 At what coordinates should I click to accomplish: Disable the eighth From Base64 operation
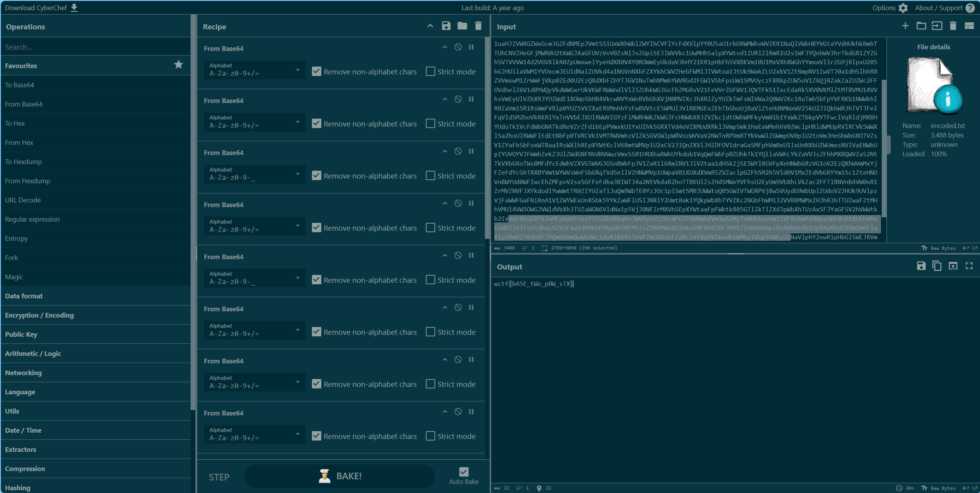point(458,412)
